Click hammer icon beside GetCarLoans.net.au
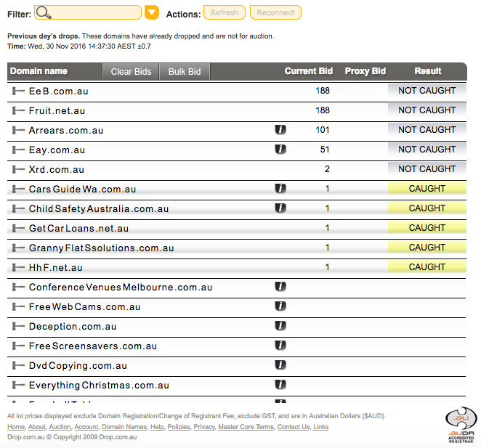481x448 pixels. coord(18,229)
